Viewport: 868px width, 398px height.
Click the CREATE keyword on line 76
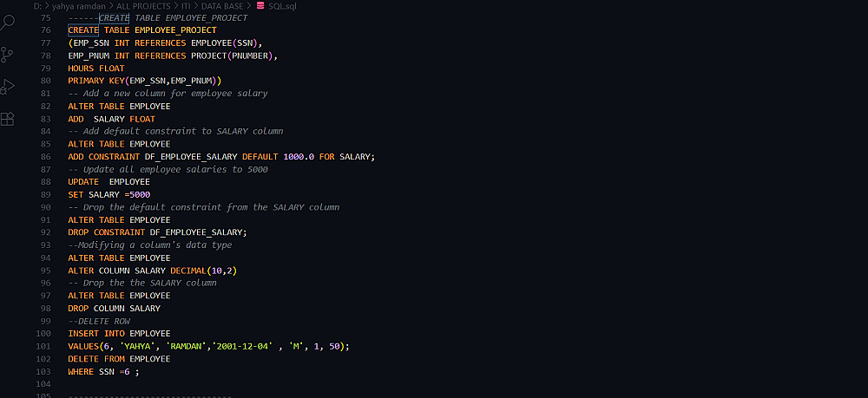83,29
